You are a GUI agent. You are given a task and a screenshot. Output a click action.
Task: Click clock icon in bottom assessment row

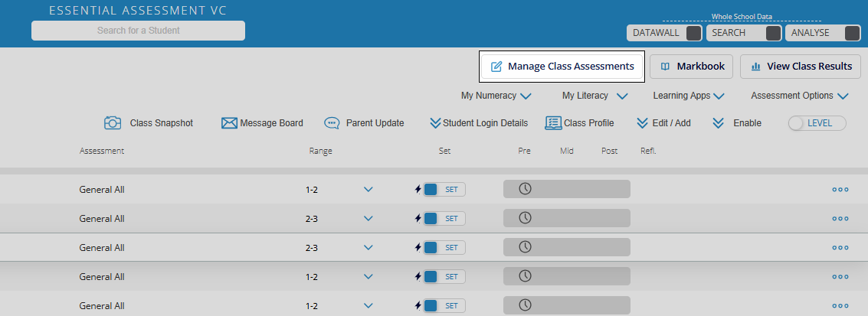[525, 305]
